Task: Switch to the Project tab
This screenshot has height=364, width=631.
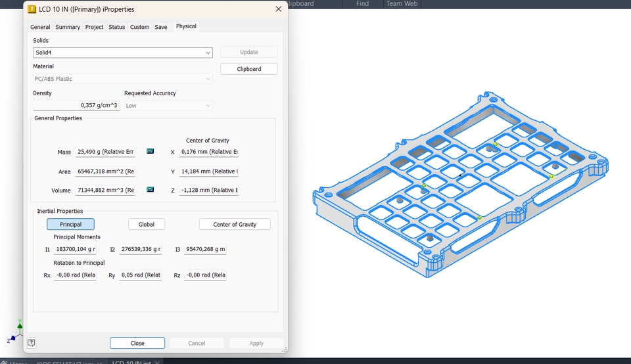Action: pyautogui.click(x=94, y=27)
